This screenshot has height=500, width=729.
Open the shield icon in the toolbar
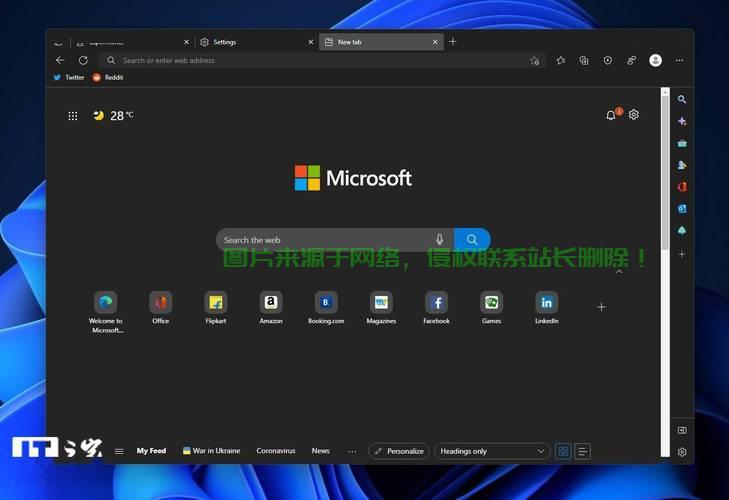608,60
